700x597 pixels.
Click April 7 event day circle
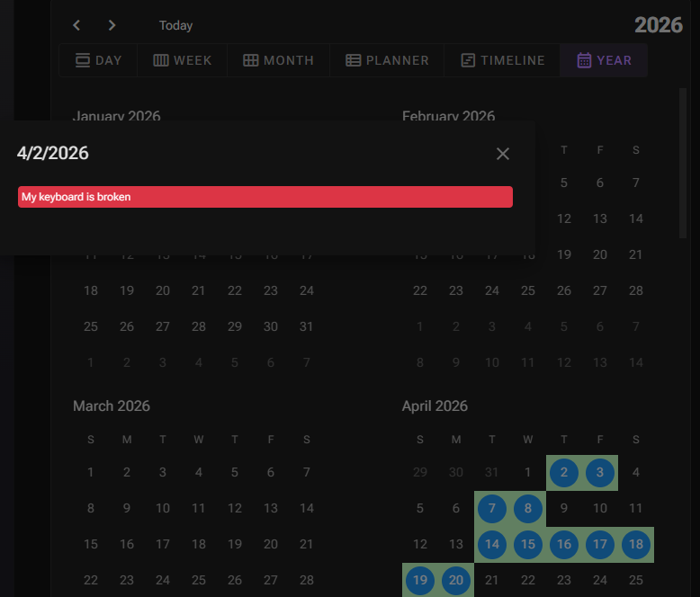(x=492, y=508)
